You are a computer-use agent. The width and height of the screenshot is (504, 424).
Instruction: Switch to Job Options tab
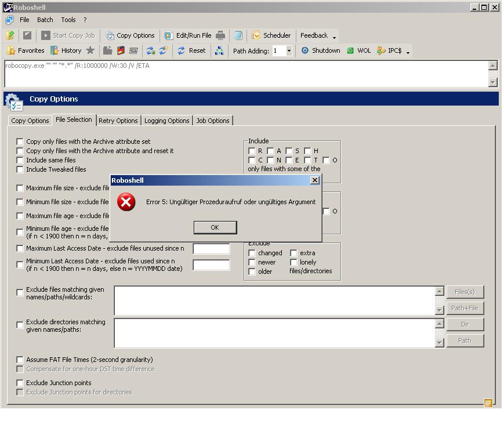213,121
